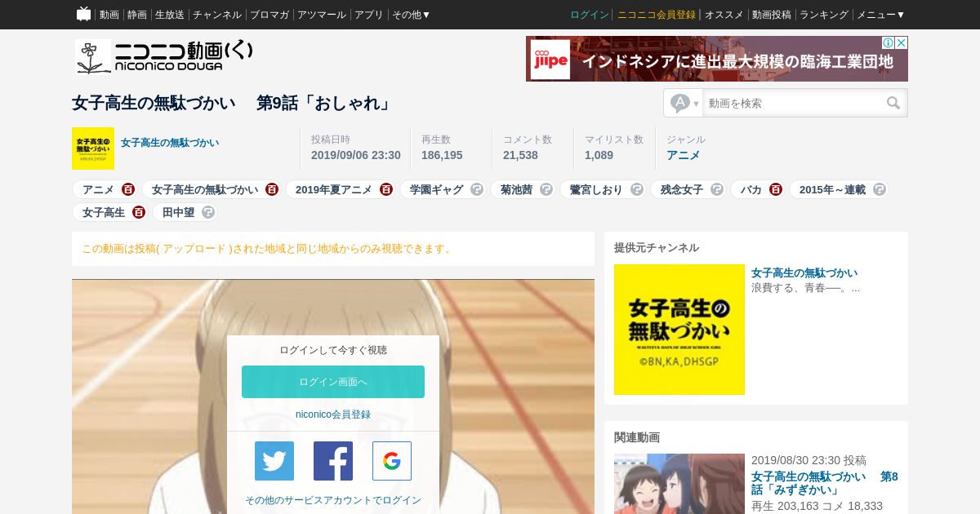
Task: Select the 鷲宮しおり tag
Action: pyautogui.click(x=596, y=189)
